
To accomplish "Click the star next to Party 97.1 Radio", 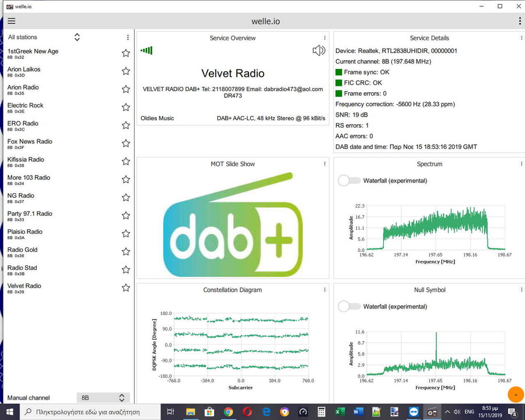I will pos(126,216).
